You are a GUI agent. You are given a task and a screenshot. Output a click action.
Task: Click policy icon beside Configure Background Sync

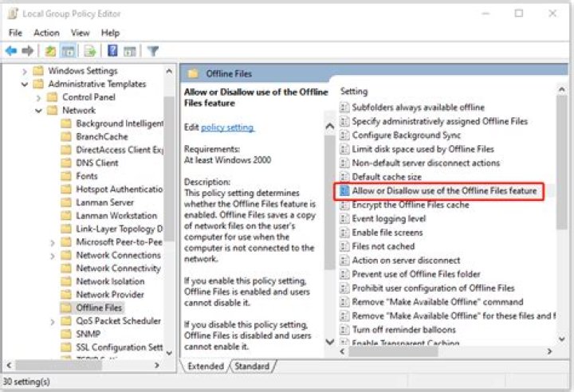click(344, 135)
